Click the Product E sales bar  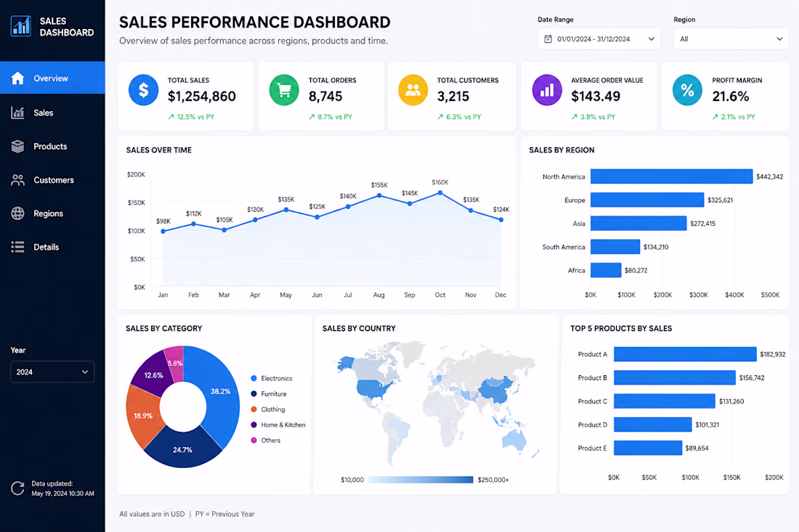(648, 448)
